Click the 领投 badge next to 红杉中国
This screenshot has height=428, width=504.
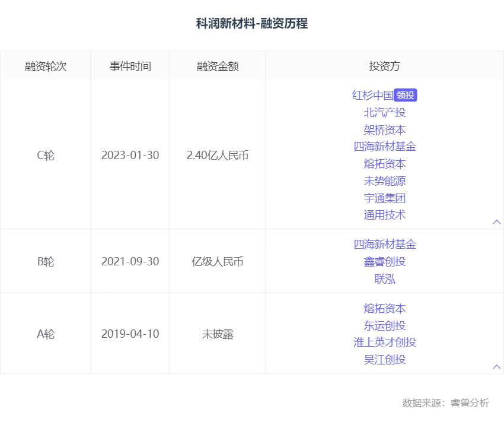coord(406,95)
